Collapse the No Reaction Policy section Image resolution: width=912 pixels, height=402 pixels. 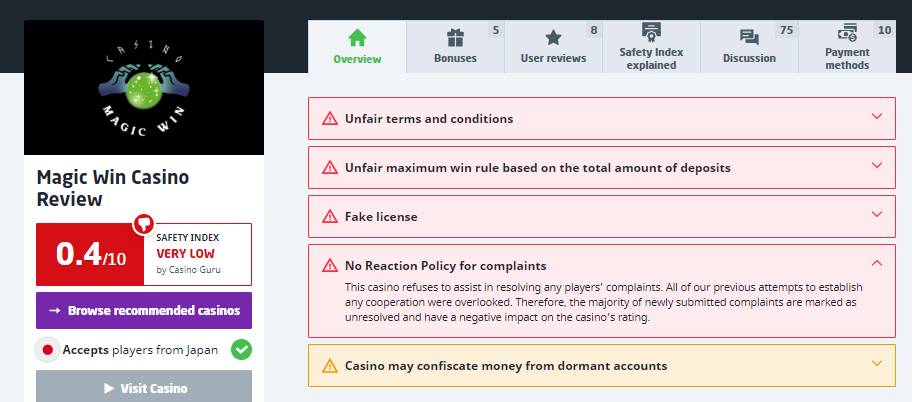(x=877, y=264)
